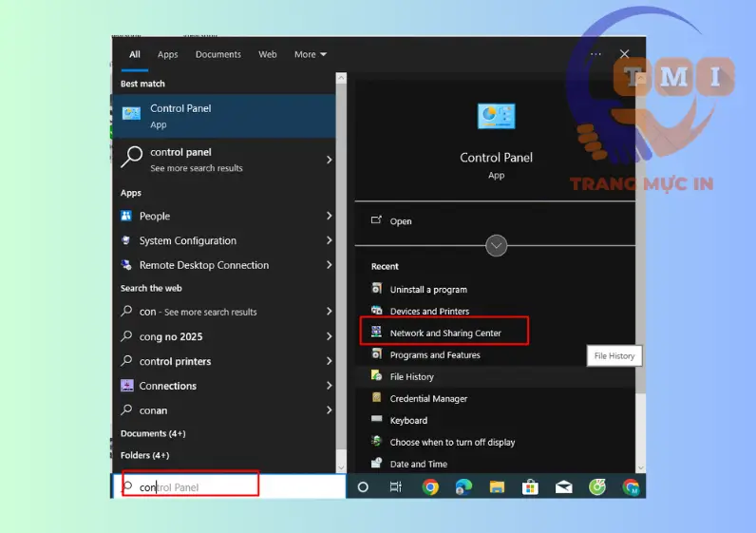Expand the System Configuration result chevron
The image size is (756, 533).
click(329, 240)
